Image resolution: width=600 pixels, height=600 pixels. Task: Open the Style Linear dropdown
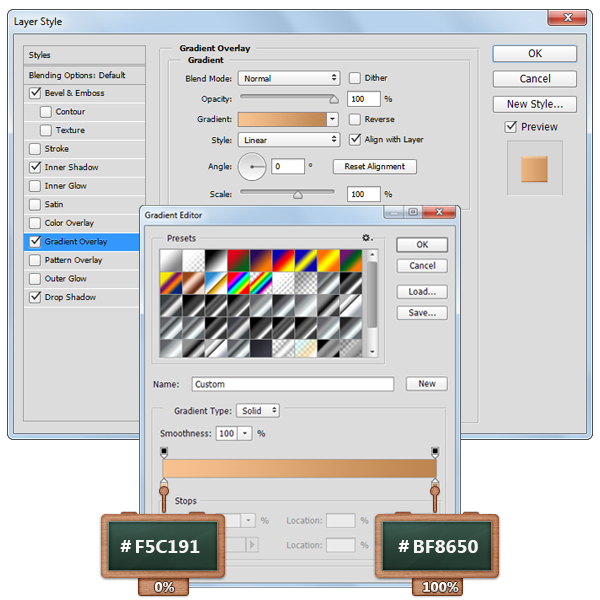[290, 140]
